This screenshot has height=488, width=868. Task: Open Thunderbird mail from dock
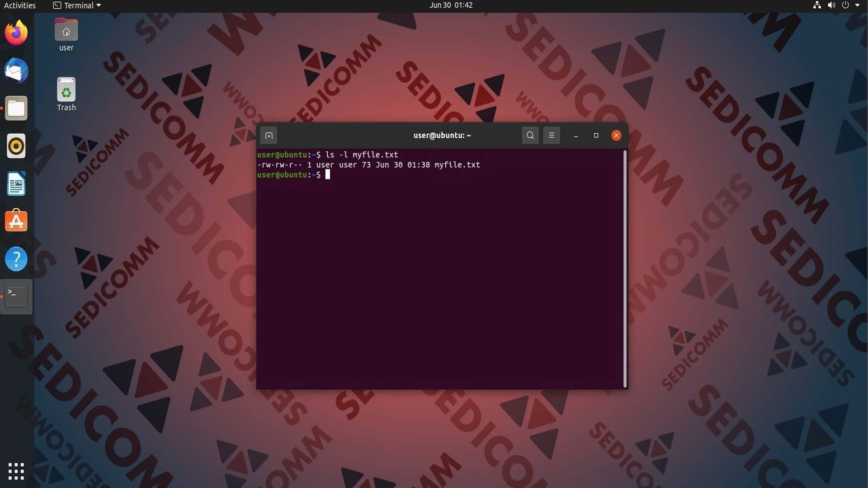point(16,70)
